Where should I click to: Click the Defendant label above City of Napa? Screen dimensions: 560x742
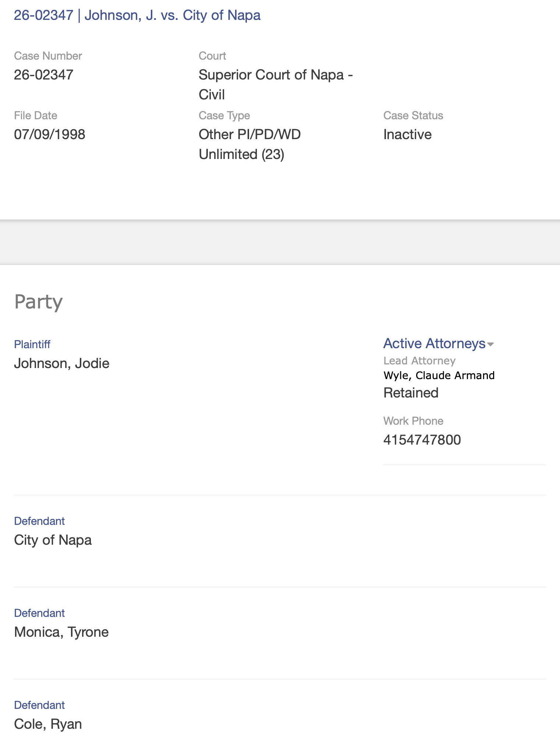pos(39,521)
